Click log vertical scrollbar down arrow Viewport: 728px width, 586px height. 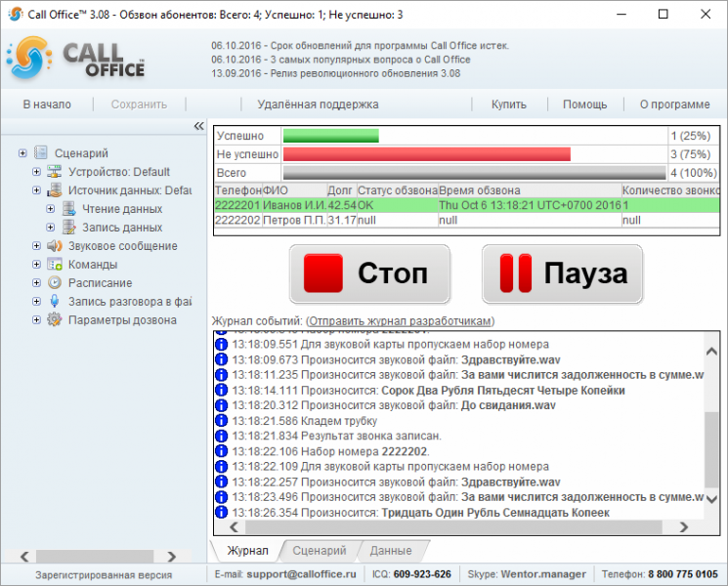(711, 499)
